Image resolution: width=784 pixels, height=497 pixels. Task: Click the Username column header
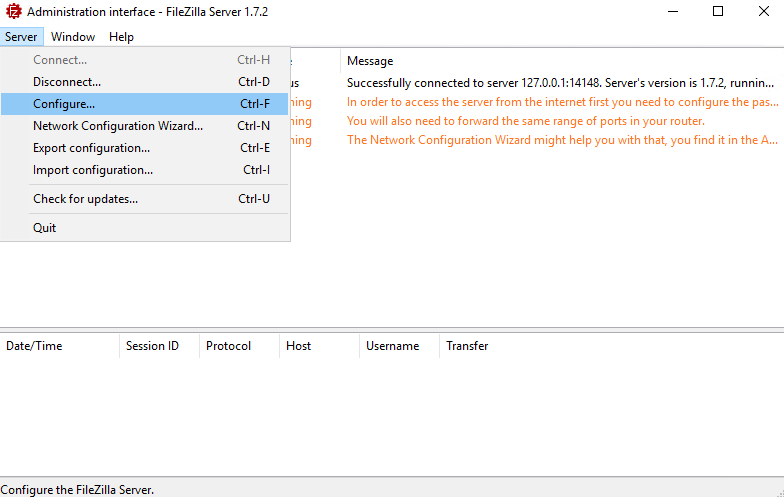[x=392, y=346]
